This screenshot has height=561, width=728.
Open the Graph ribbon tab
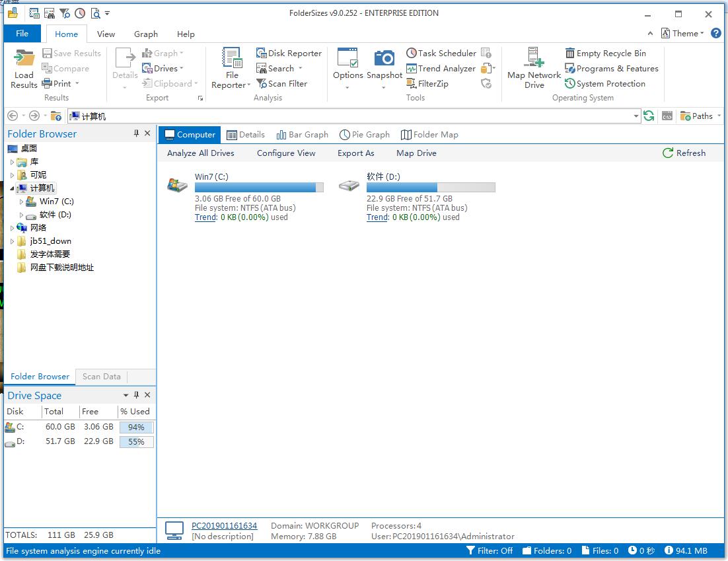tap(146, 34)
